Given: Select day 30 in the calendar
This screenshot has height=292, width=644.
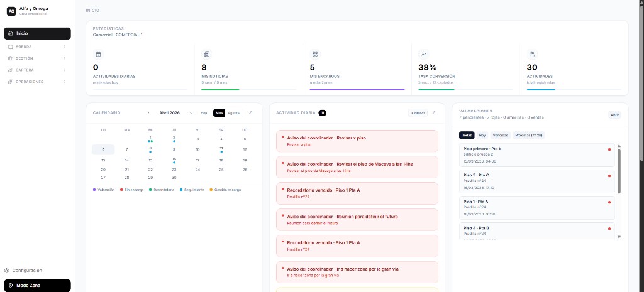Looking at the screenshot, I should coord(174,178).
